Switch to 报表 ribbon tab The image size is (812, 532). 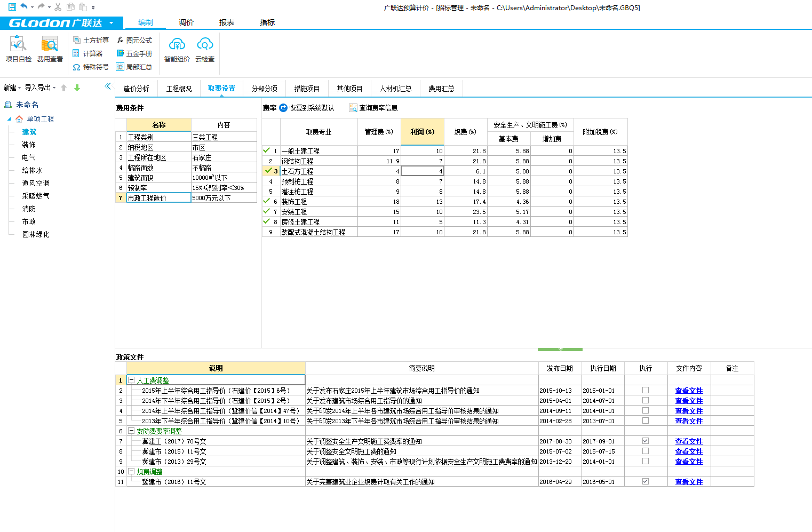[227, 22]
